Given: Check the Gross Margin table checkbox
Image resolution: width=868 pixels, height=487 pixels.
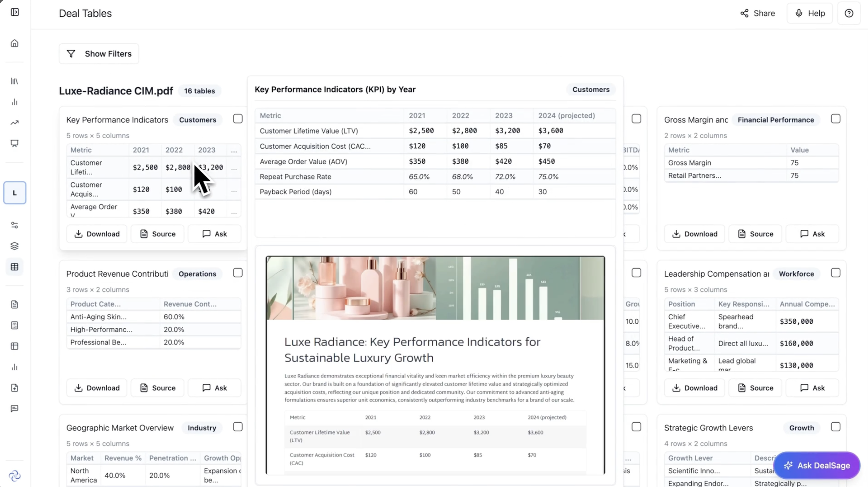Looking at the screenshot, I should (835, 119).
